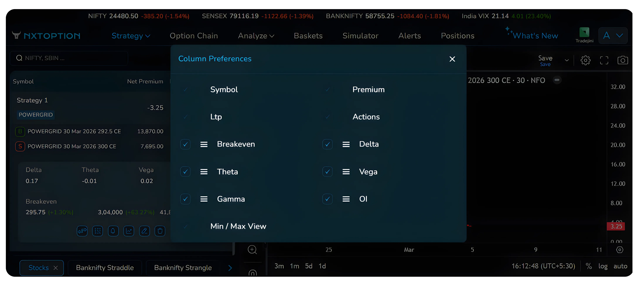The image size is (644, 287).
Task: Disable the OI column checkbox
Action: pyautogui.click(x=327, y=199)
